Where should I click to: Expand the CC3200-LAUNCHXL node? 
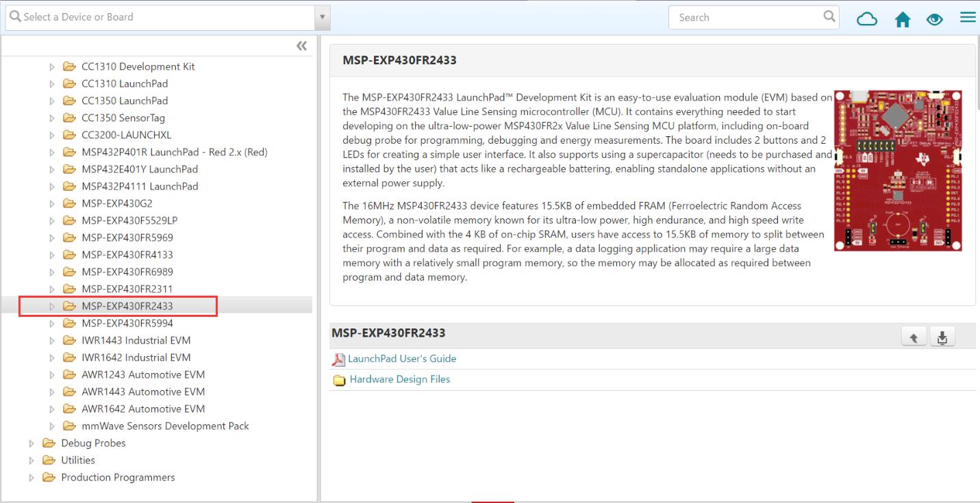52,135
